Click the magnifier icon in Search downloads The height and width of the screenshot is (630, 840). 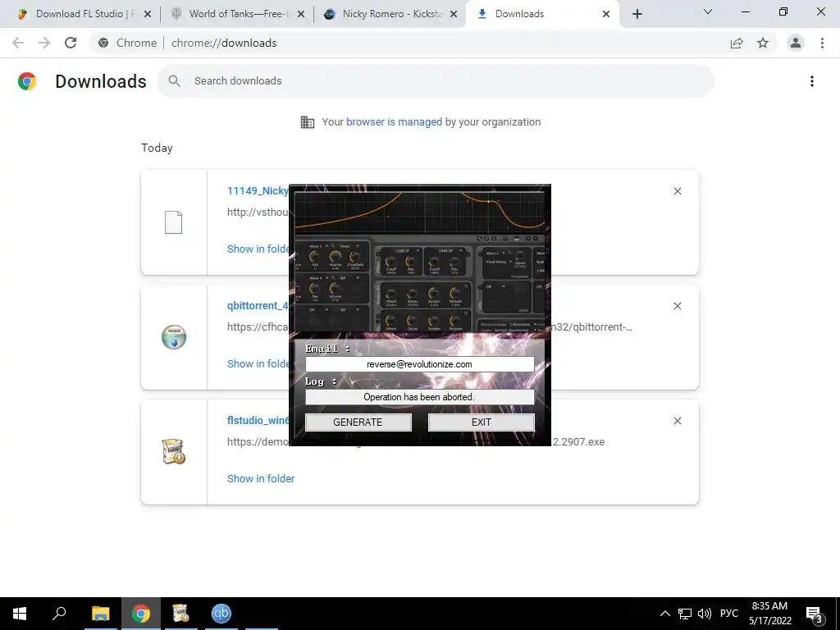tap(174, 81)
